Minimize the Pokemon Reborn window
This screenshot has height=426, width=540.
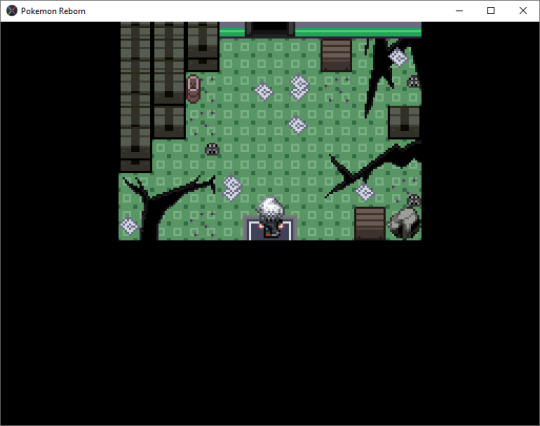coord(459,11)
